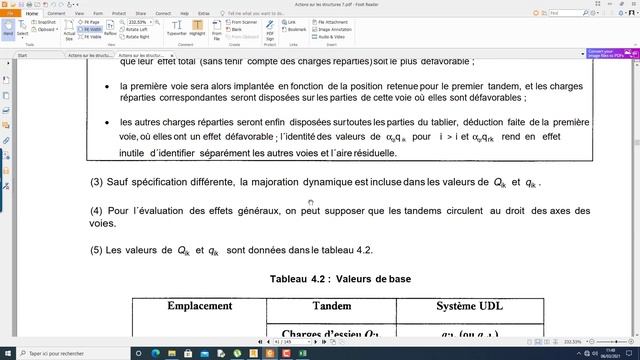Click the Find magnifier icon
The image size is (640, 360).
click(x=585, y=13)
